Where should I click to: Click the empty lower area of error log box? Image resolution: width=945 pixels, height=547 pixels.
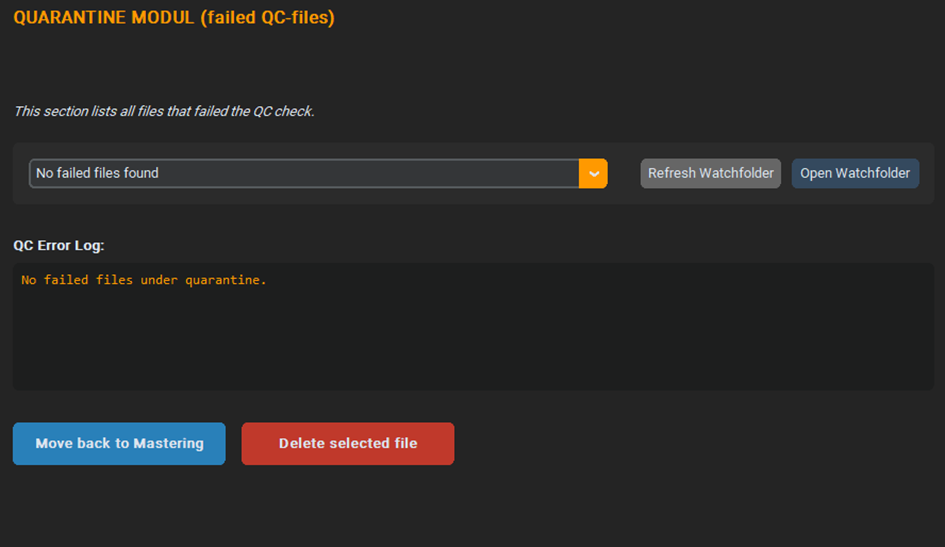(x=473, y=349)
